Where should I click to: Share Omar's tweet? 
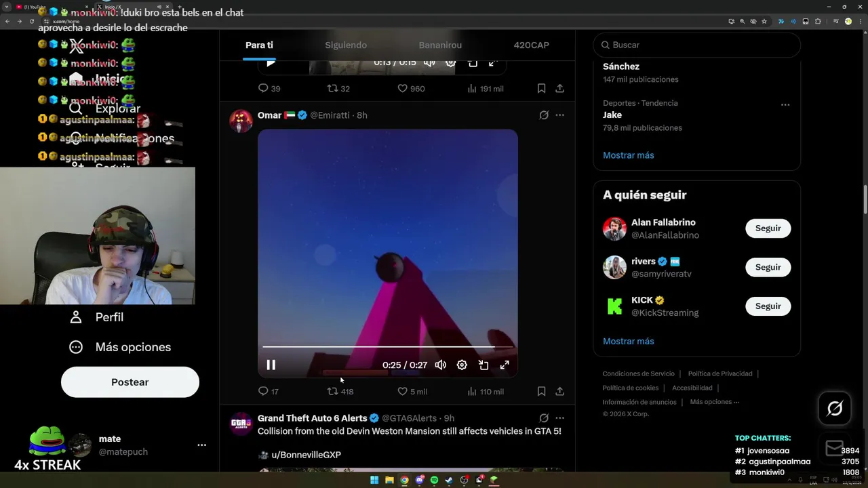click(x=559, y=391)
